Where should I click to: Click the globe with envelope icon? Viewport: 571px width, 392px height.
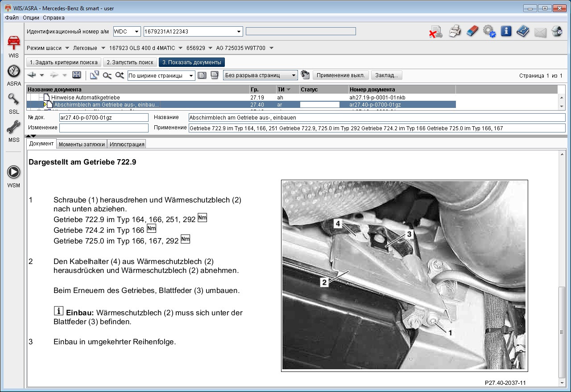[x=557, y=31]
